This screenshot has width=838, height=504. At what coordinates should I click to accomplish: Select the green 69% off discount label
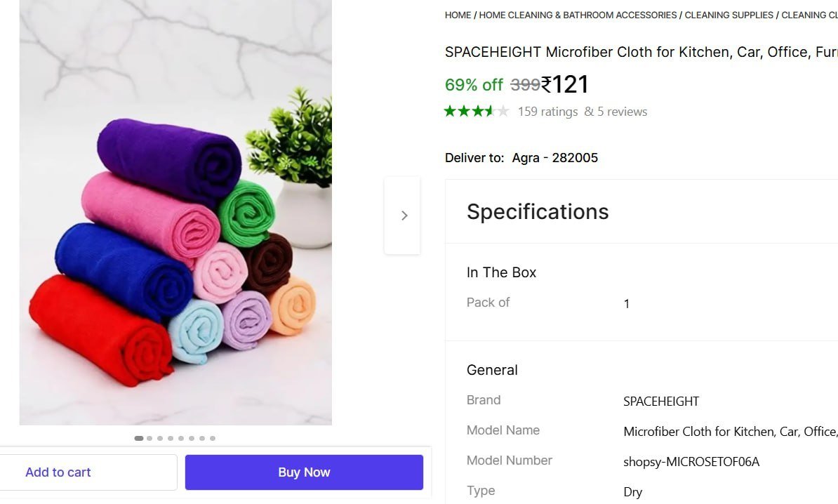pos(473,84)
